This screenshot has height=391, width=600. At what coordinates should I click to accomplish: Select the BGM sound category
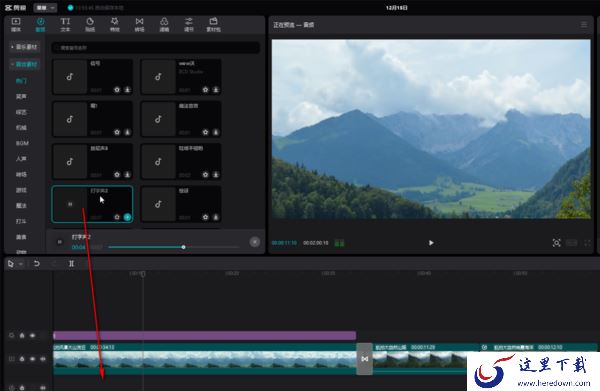pyautogui.click(x=22, y=143)
